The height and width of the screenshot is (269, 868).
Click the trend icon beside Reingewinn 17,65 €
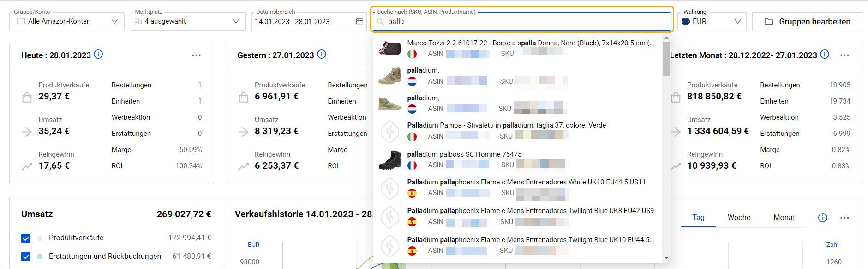click(27, 166)
